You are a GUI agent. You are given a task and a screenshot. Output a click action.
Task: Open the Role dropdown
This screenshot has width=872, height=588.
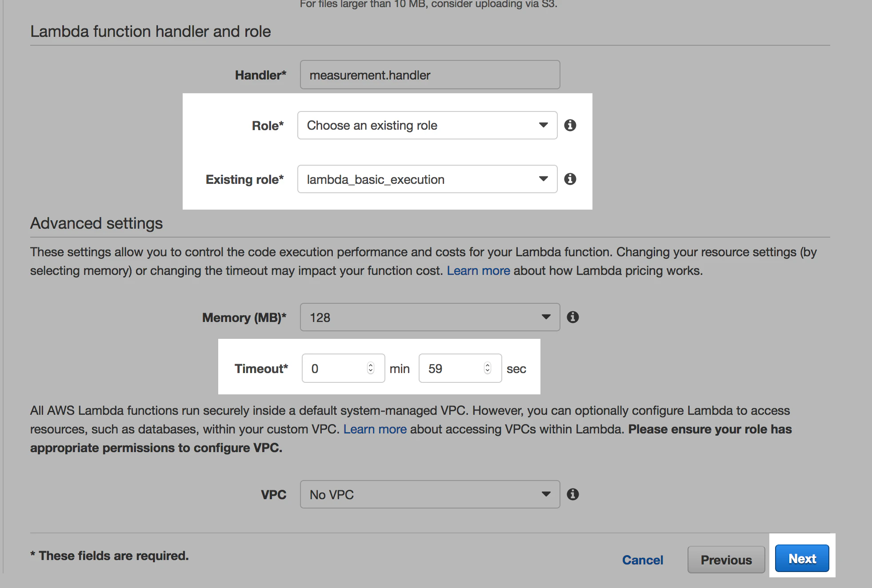(x=427, y=125)
